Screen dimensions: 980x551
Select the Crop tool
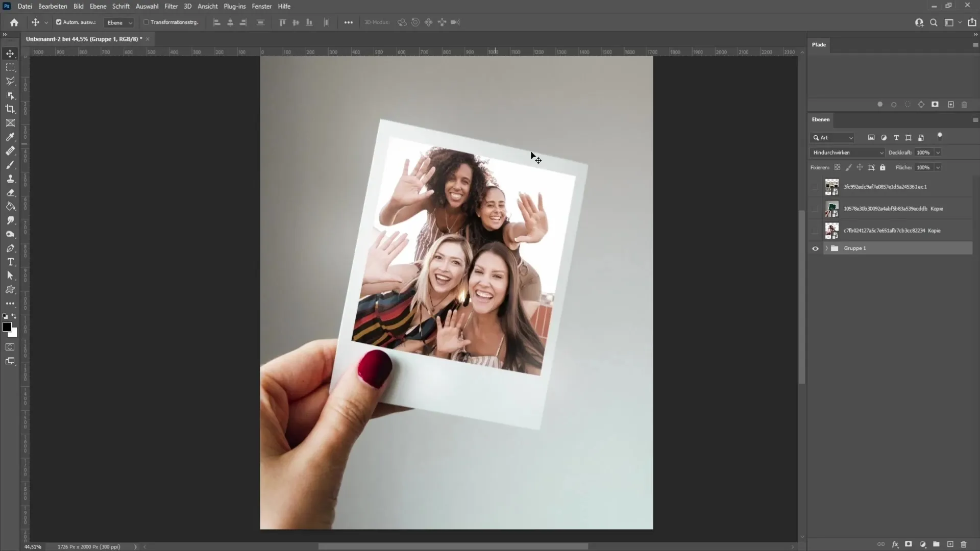[10, 109]
